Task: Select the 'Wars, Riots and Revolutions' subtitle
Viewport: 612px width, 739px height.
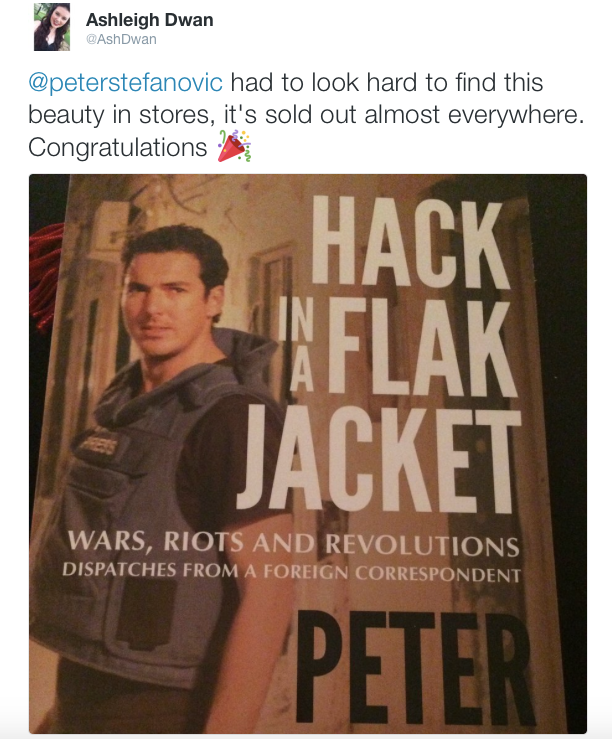Action: tap(293, 542)
